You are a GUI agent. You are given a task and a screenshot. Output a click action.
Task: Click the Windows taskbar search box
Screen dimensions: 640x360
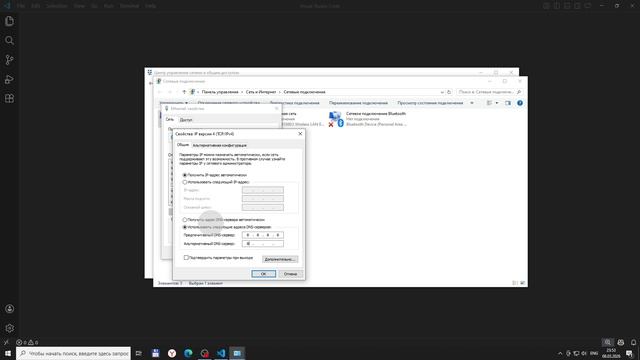point(73,353)
